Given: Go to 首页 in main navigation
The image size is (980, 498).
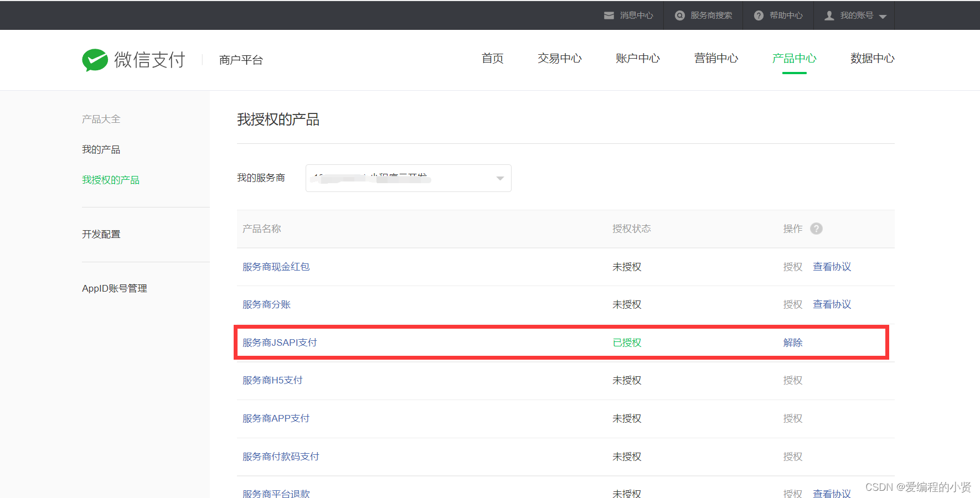Looking at the screenshot, I should point(493,58).
